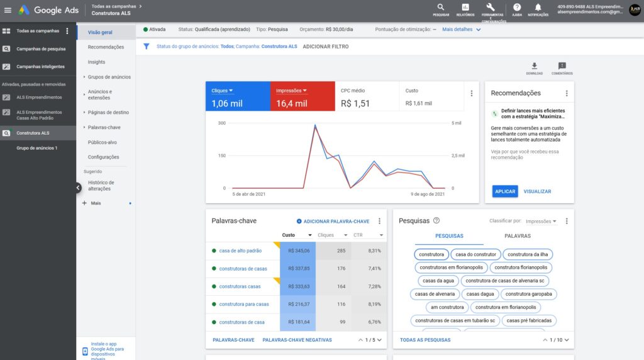Click the casas pré fabricadas search chip
Image resolution: width=644 pixels, height=360 pixels.
point(529,320)
